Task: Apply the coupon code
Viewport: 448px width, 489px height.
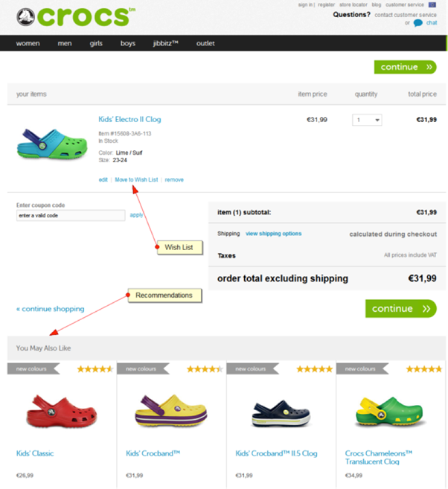Action: pyautogui.click(x=136, y=215)
